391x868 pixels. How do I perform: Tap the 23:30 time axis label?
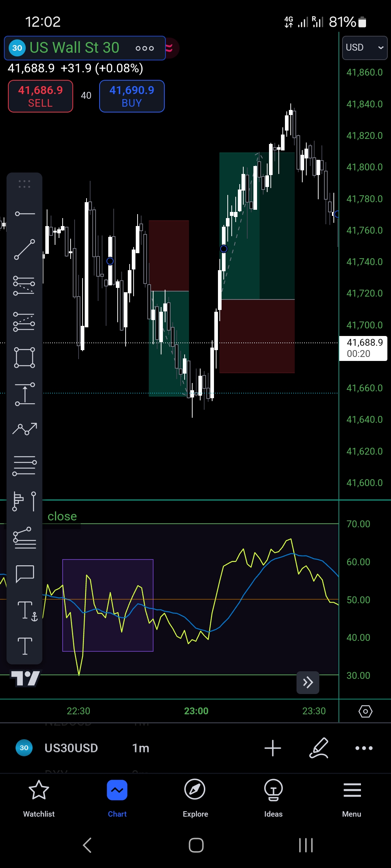pyautogui.click(x=314, y=711)
